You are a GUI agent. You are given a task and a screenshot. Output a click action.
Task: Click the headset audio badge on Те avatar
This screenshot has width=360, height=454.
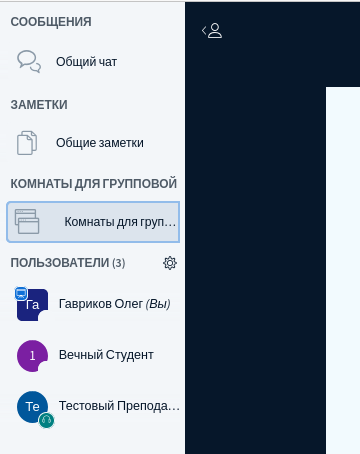(46, 420)
